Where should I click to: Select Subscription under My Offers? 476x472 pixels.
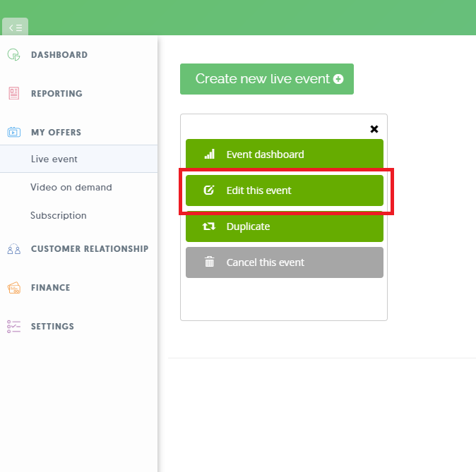coord(59,215)
